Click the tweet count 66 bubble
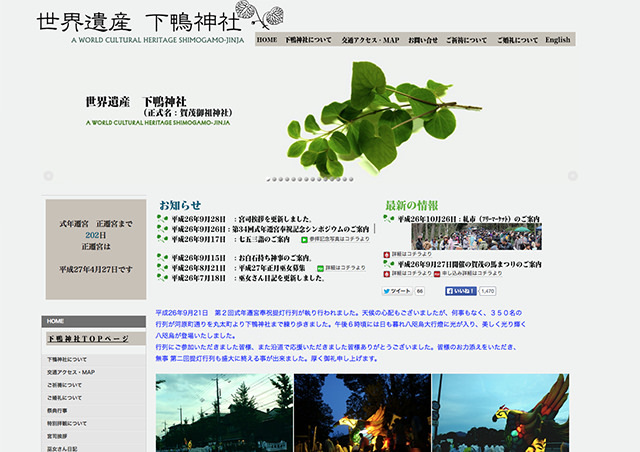640x452 pixels. click(420, 291)
